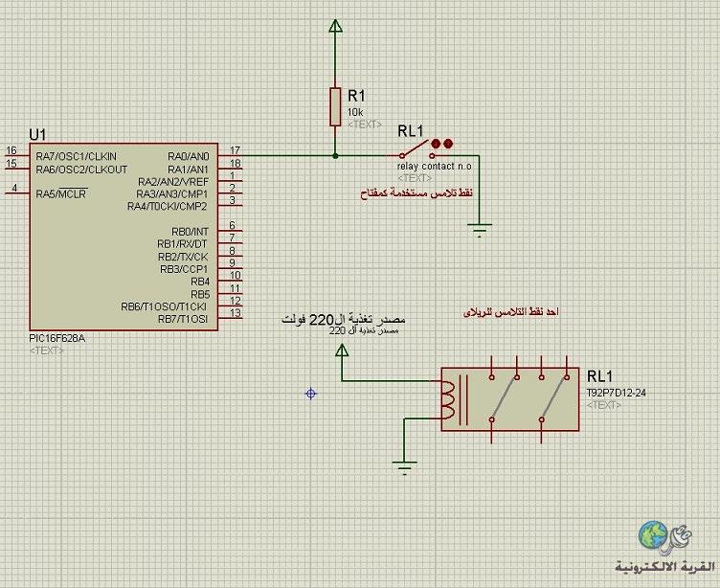Click the RL1 label beside the relay package
Screen dimensions: 720x588
(x=599, y=376)
